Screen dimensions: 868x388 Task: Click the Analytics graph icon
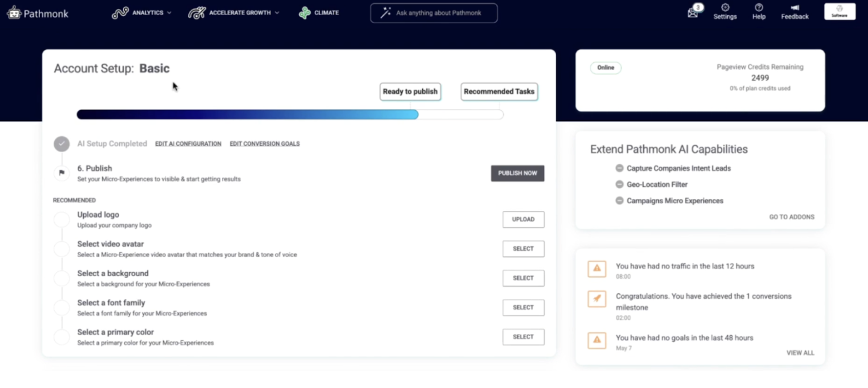120,13
